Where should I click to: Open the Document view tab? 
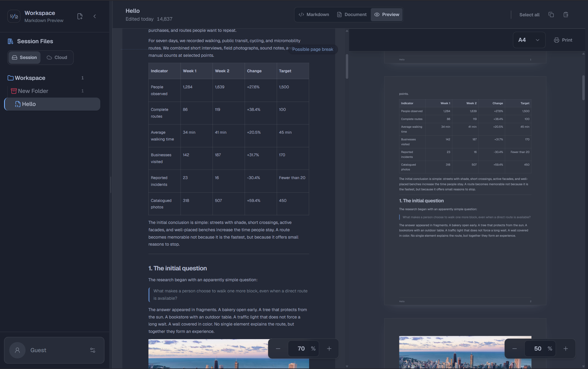(x=352, y=15)
